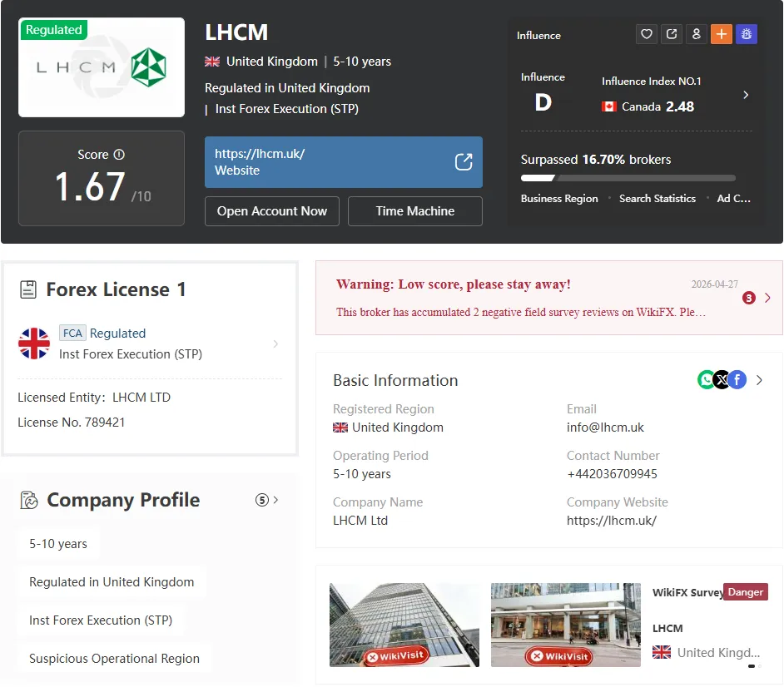
Task: Click the License No. 789421 text
Action: coord(71,423)
